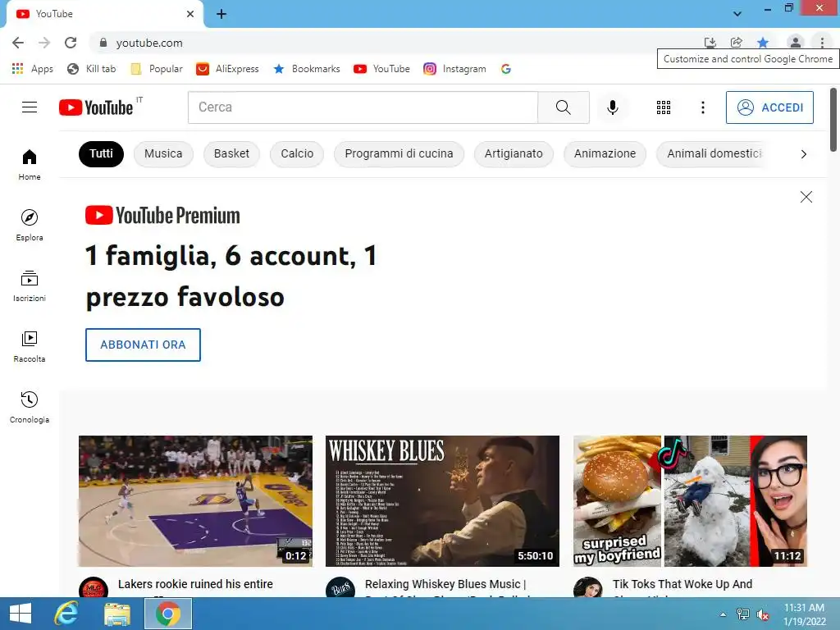This screenshot has height=630, width=840.
Task: Open Esplora in the sidebar
Action: (x=30, y=225)
